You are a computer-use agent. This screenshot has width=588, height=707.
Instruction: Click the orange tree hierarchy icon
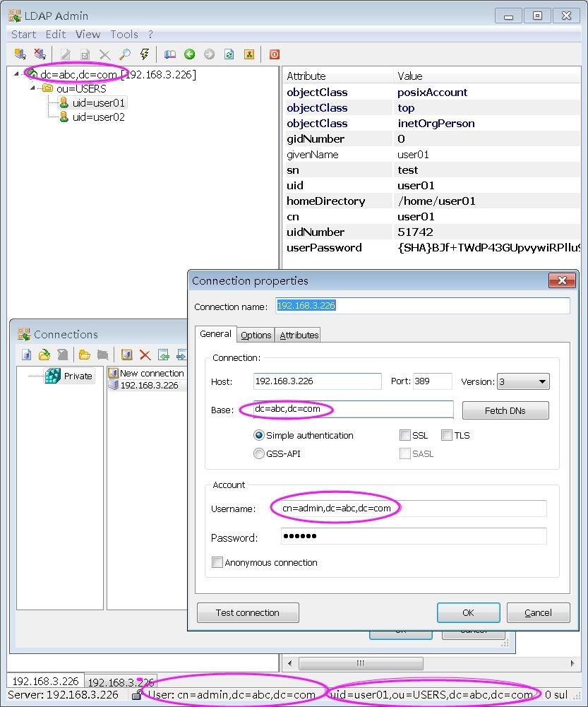(249, 54)
